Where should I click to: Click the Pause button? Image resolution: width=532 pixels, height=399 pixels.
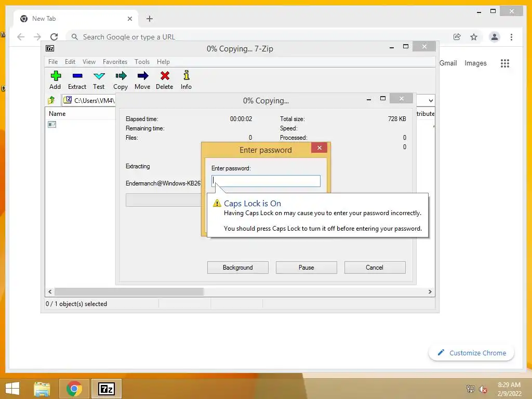click(307, 268)
